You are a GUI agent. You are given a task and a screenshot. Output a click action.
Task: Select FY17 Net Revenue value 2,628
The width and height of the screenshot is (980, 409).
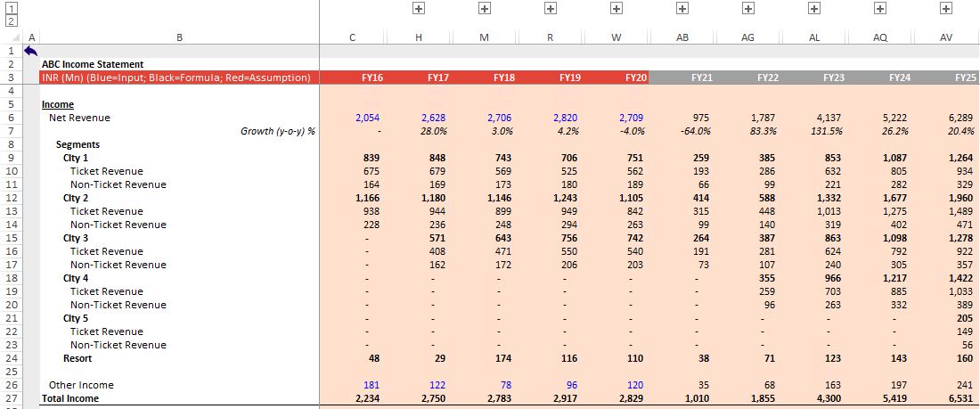[x=433, y=118]
